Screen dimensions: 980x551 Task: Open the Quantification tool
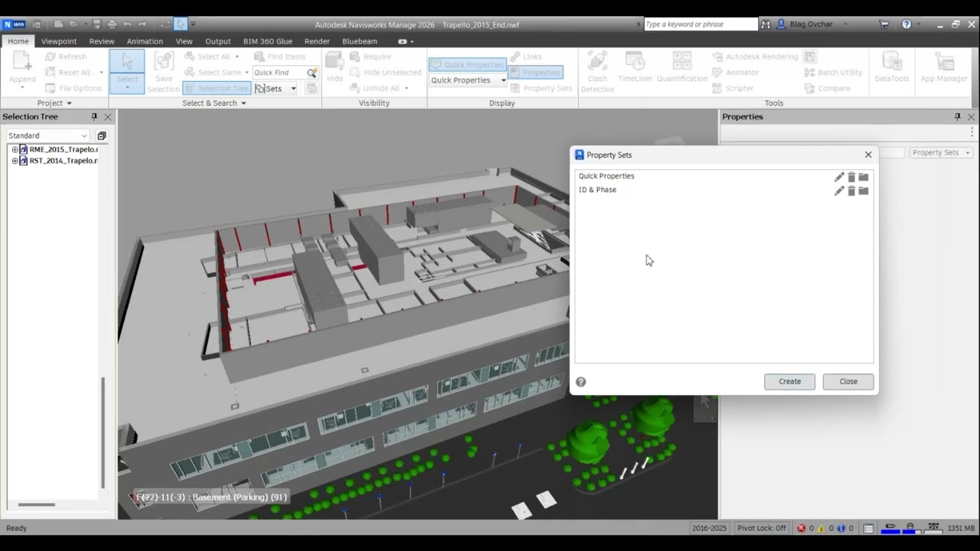pos(681,67)
